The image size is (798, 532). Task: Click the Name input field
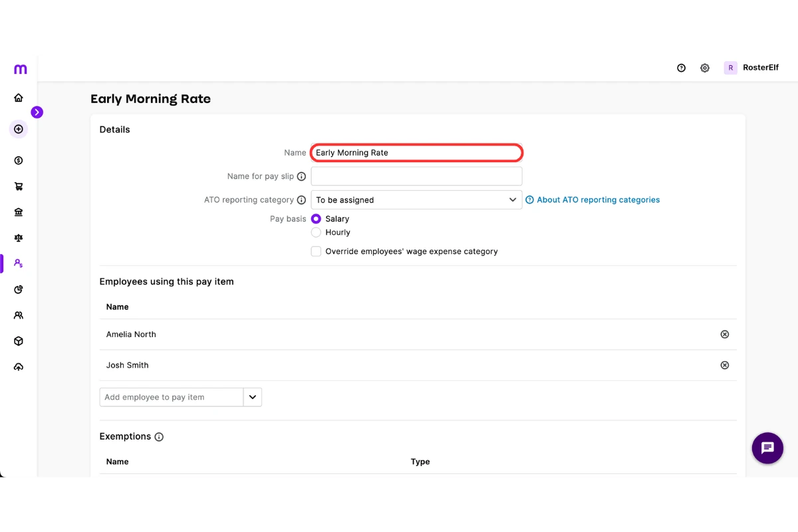tap(417, 153)
